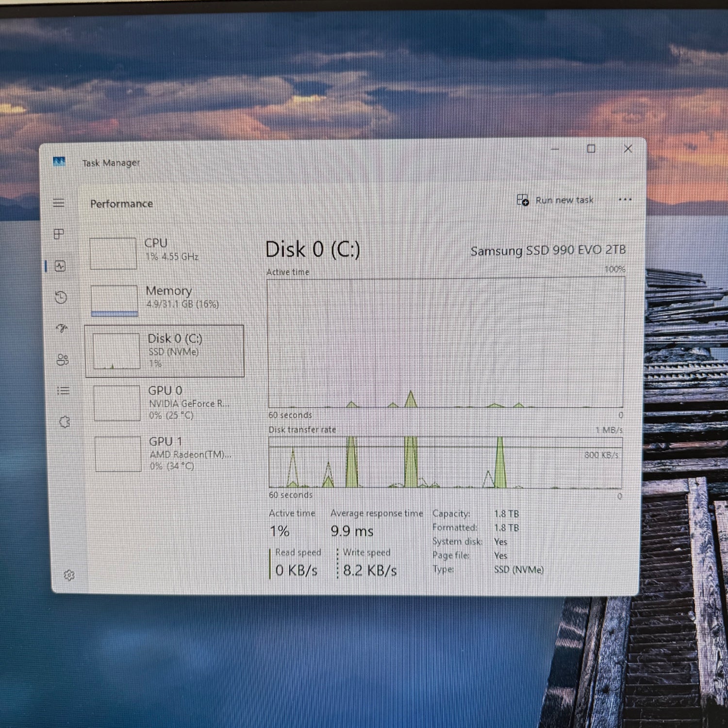Open the hamburger navigation menu

click(x=59, y=203)
